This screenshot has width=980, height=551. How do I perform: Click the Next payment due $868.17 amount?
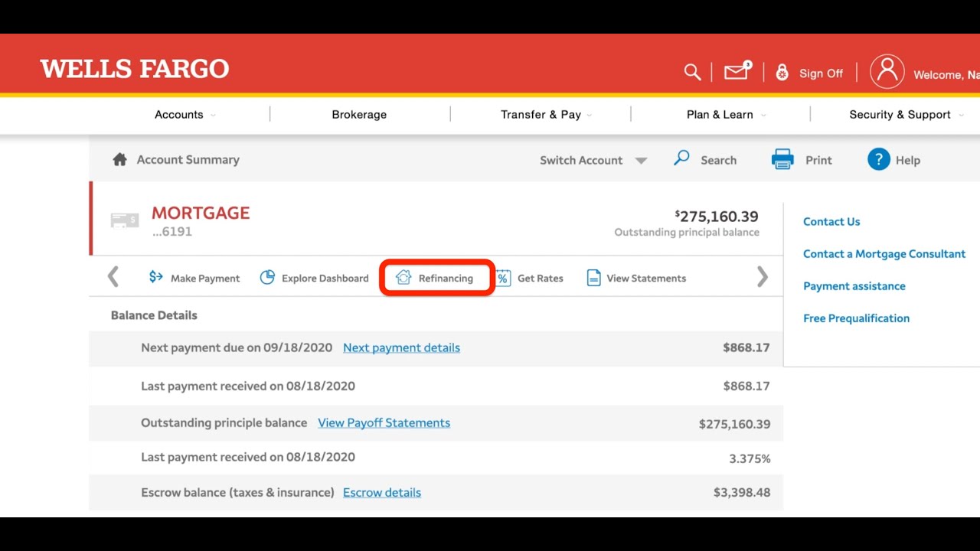pos(746,347)
